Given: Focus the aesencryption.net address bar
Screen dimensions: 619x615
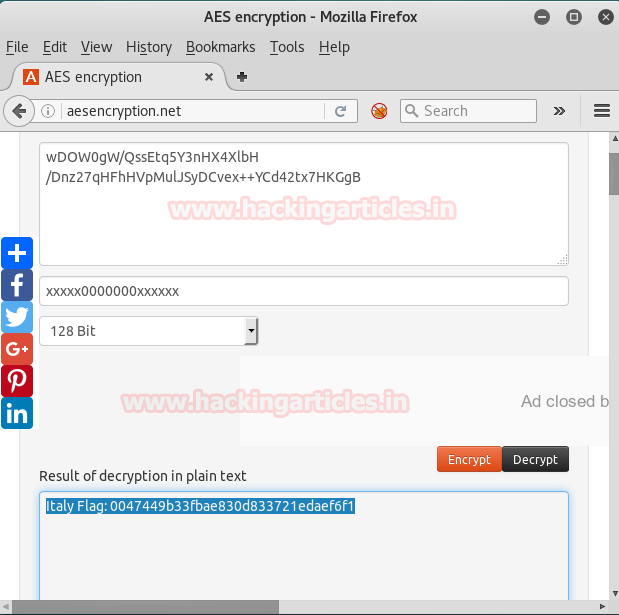Looking at the screenshot, I should click(x=193, y=111).
